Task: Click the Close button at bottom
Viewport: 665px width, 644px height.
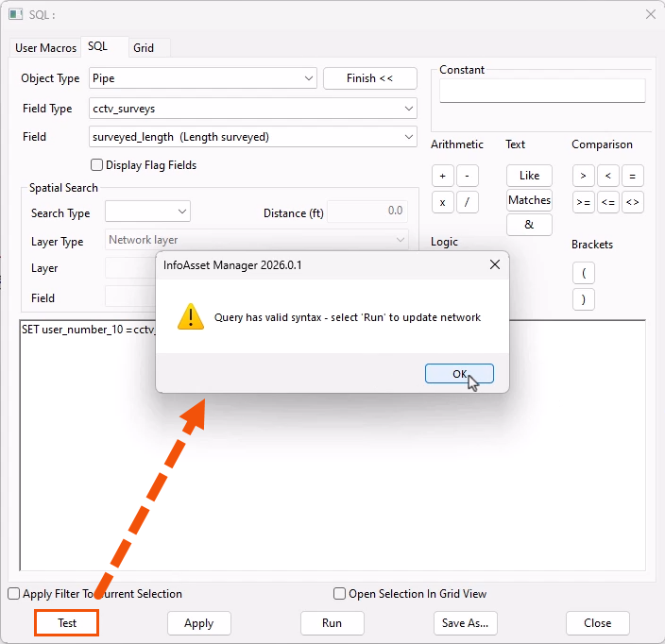Action: pos(598,623)
